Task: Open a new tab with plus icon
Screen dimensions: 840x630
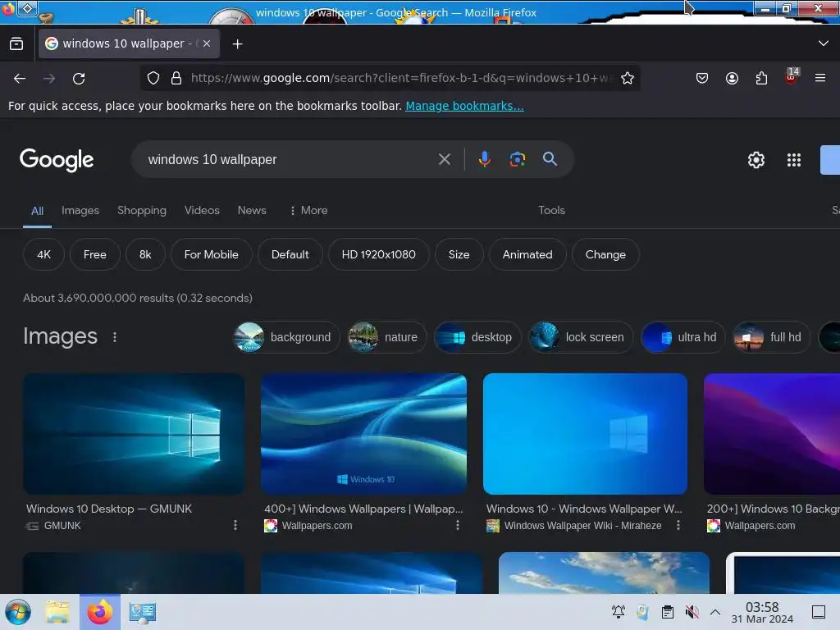Action: click(237, 44)
